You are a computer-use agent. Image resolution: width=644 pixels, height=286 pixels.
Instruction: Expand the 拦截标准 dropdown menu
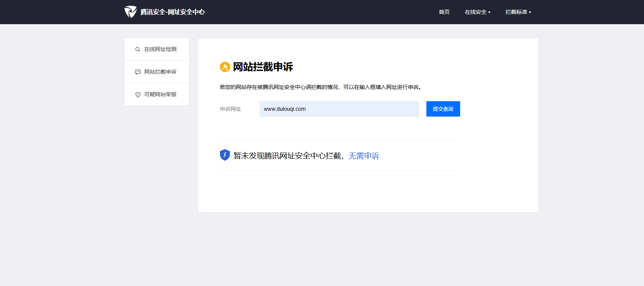click(x=518, y=12)
